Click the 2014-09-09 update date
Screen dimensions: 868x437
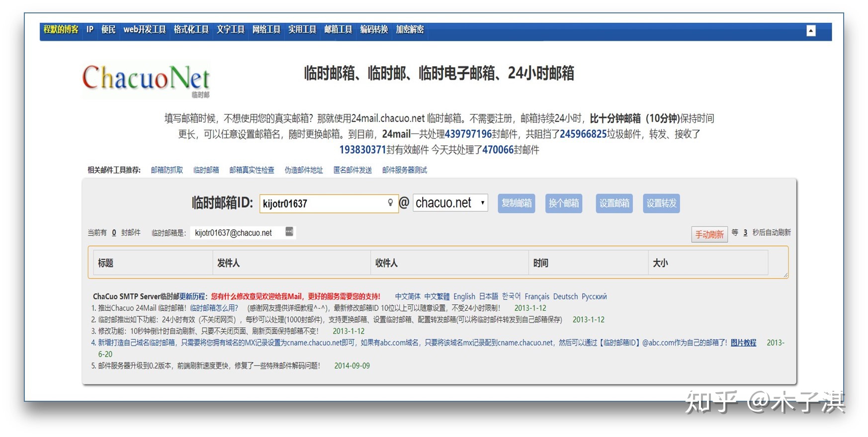pos(352,365)
